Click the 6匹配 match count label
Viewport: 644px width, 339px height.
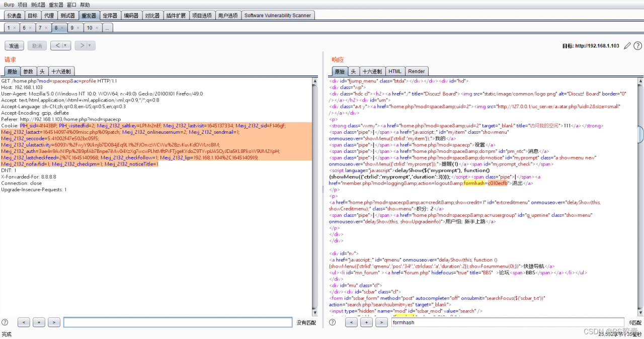634,322
